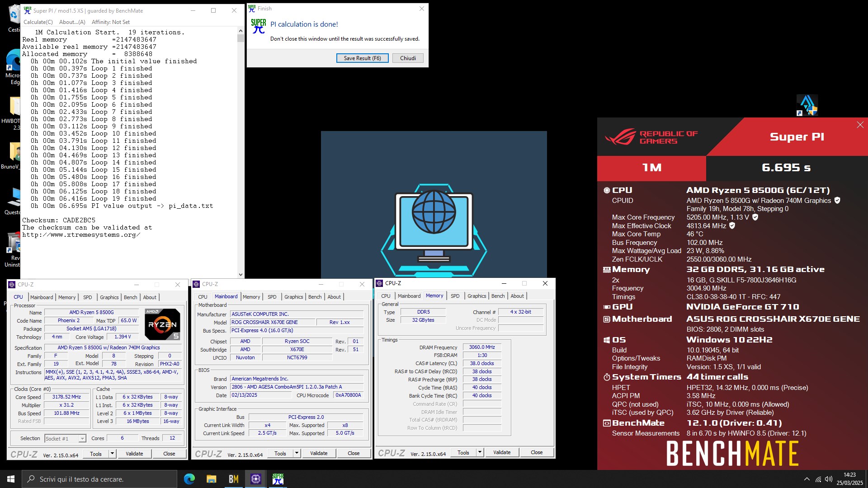Open the Calculate(C) menu in Super PI
868x488 pixels.
38,22
